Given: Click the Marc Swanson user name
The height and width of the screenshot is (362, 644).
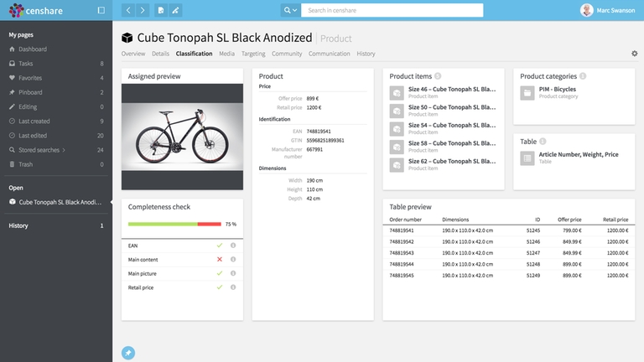Looking at the screenshot, I should (615, 10).
